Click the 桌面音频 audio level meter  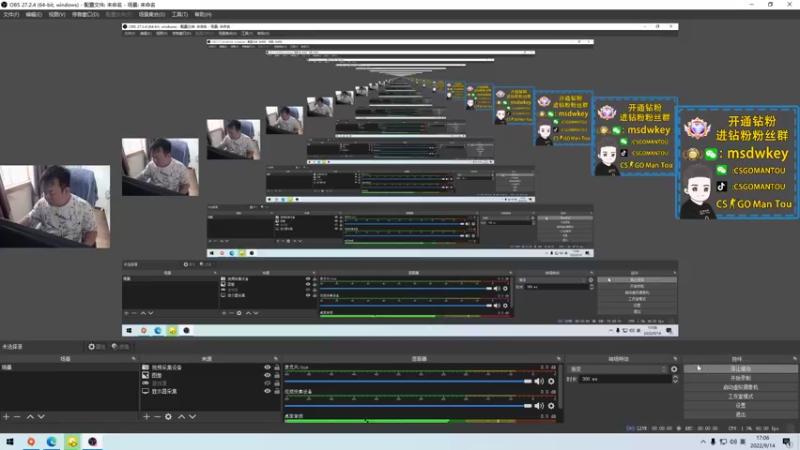pos(420,421)
